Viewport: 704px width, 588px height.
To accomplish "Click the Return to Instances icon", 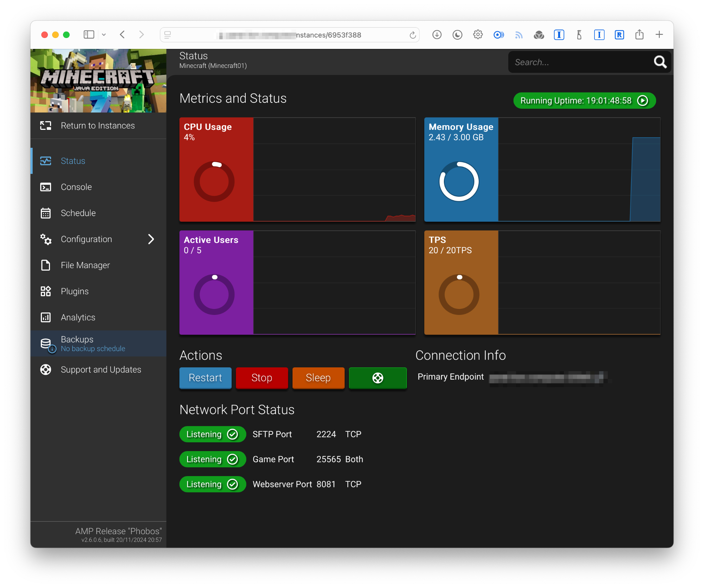I will [46, 126].
